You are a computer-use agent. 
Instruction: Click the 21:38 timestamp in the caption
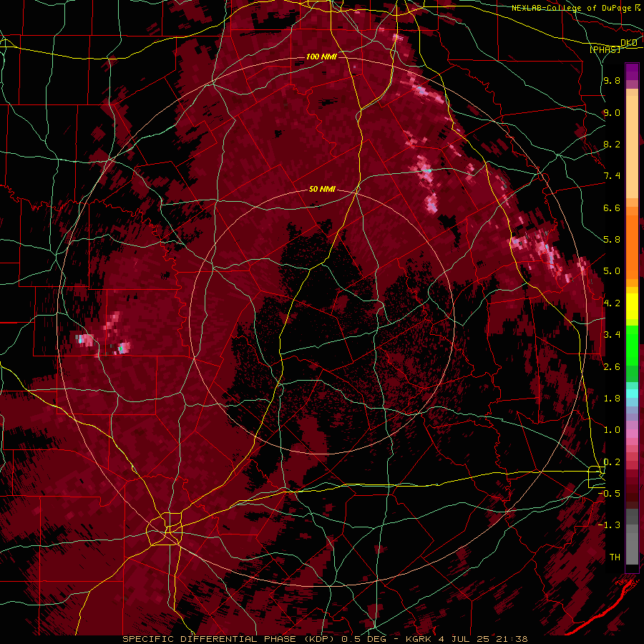point(512,639)
